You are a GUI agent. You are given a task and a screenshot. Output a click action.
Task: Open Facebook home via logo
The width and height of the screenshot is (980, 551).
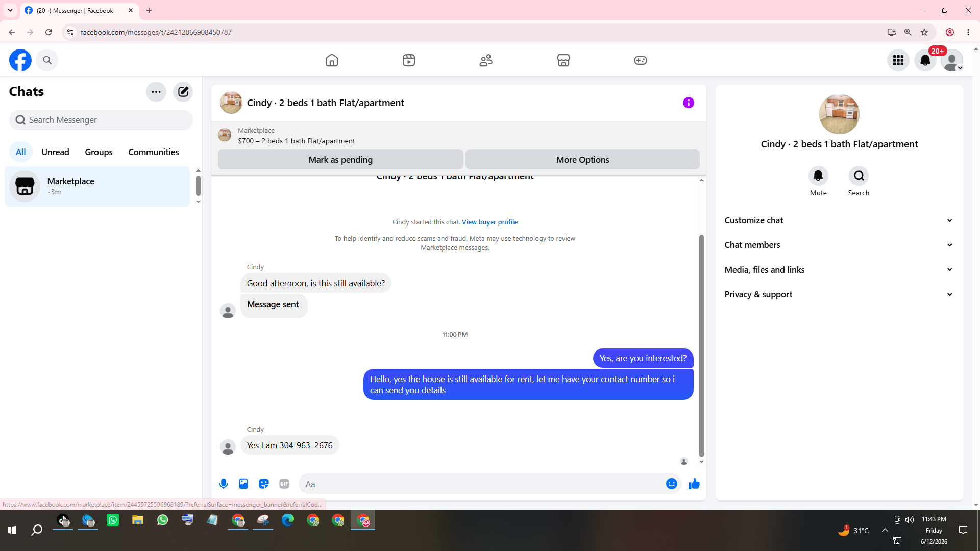pos(20,60)
